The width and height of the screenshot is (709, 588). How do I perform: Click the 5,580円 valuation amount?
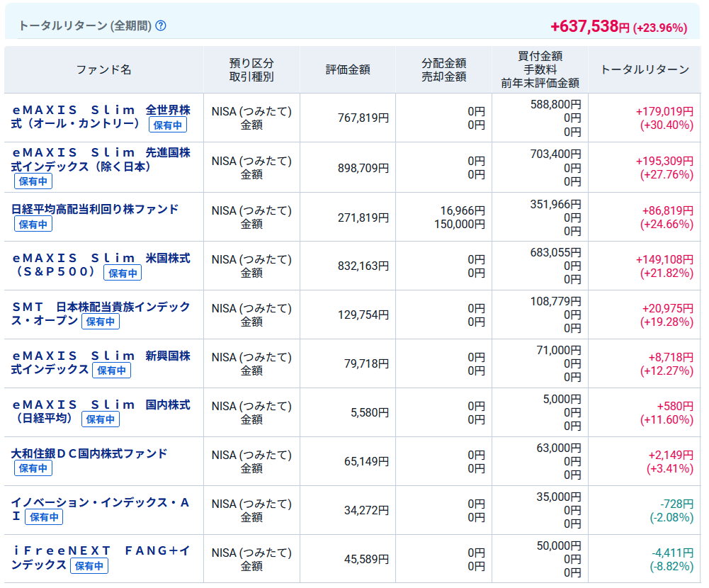[x=370, y=412]
